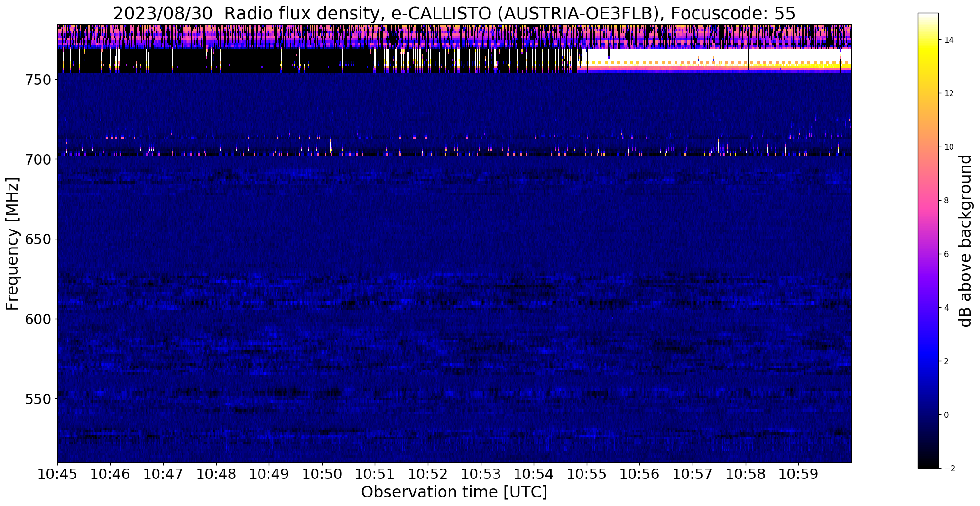Click the 650 frequency tick label
The image size is (980, 506).
pos(38,239)
